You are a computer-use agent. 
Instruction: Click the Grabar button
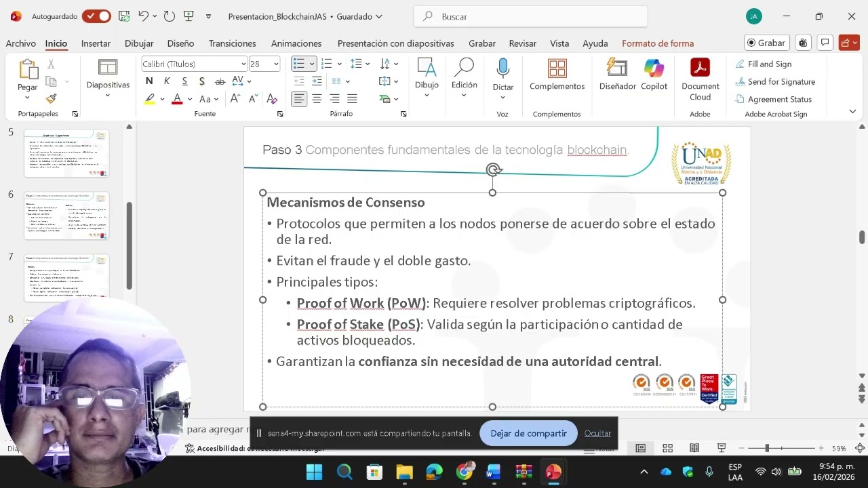click(x=766, y=43)
